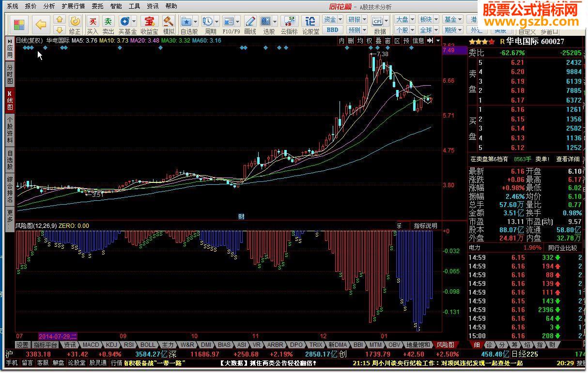
Task: Toggle the 应用 sidebar tab
Action: tap(10, 49)
